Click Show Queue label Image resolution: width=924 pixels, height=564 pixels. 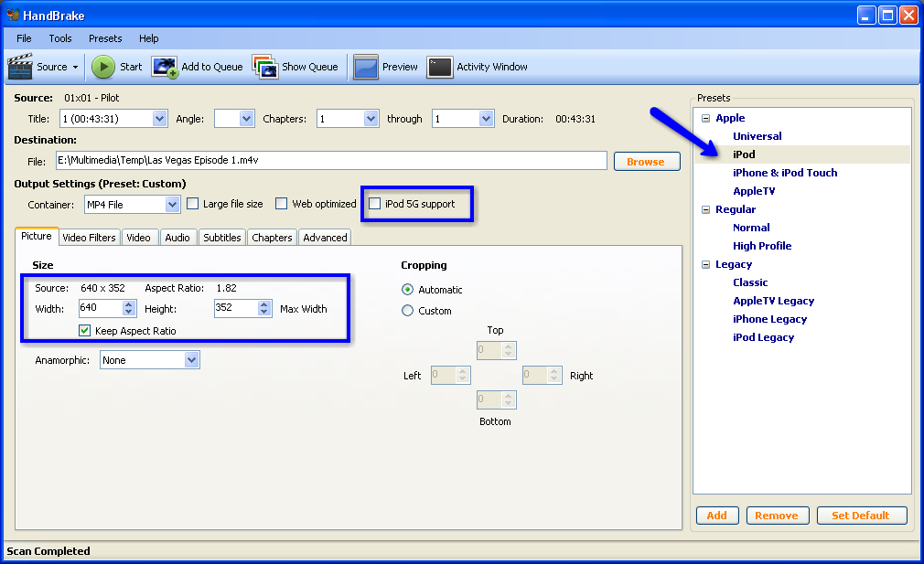point(310,67)
